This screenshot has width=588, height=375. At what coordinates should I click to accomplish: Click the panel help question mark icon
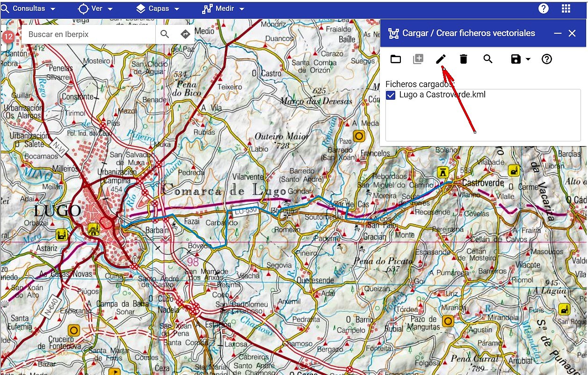click(547, 59)
